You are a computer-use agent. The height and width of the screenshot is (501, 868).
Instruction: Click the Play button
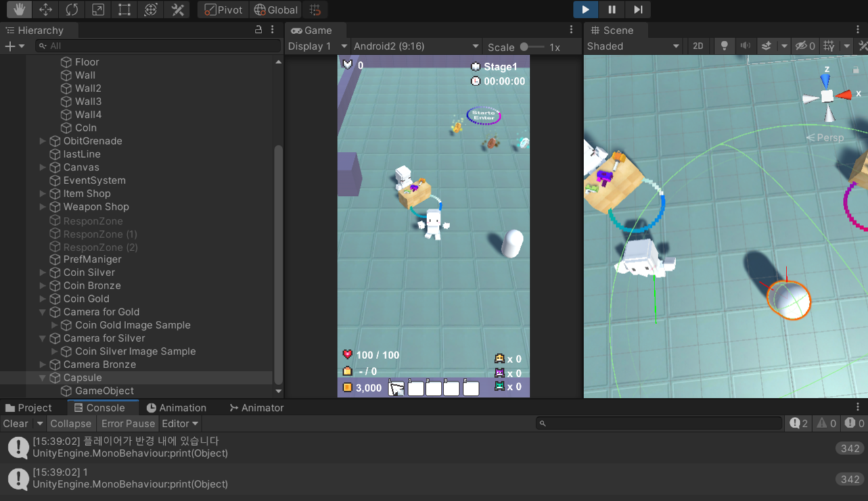pyautogui.click(x=585, y=10)
